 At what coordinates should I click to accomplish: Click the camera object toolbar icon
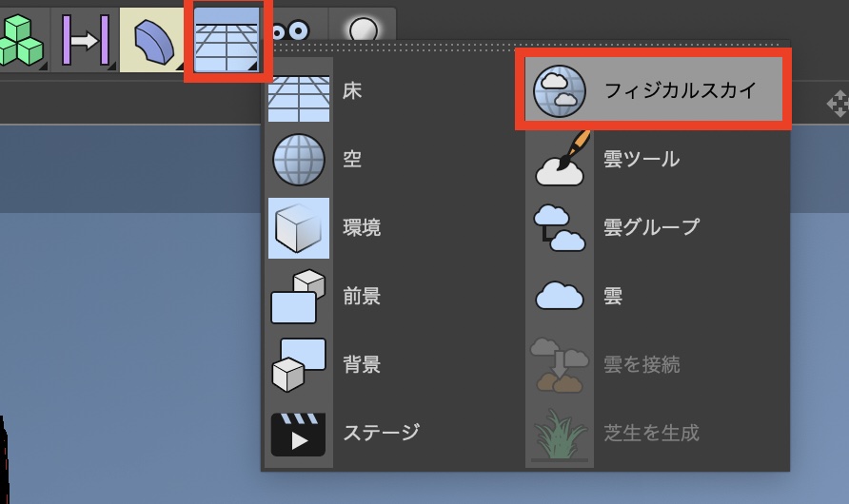tap(291, 31)
